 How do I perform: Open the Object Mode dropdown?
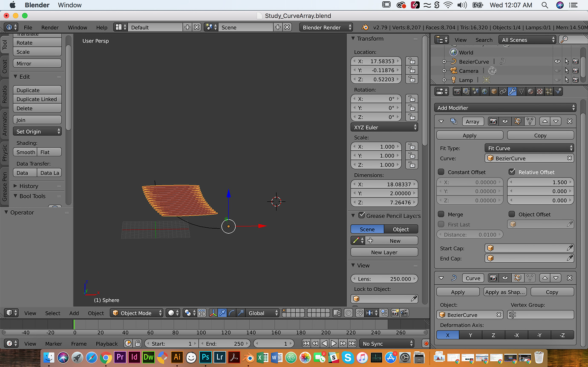pyautogui.click(x=137, y=313)
